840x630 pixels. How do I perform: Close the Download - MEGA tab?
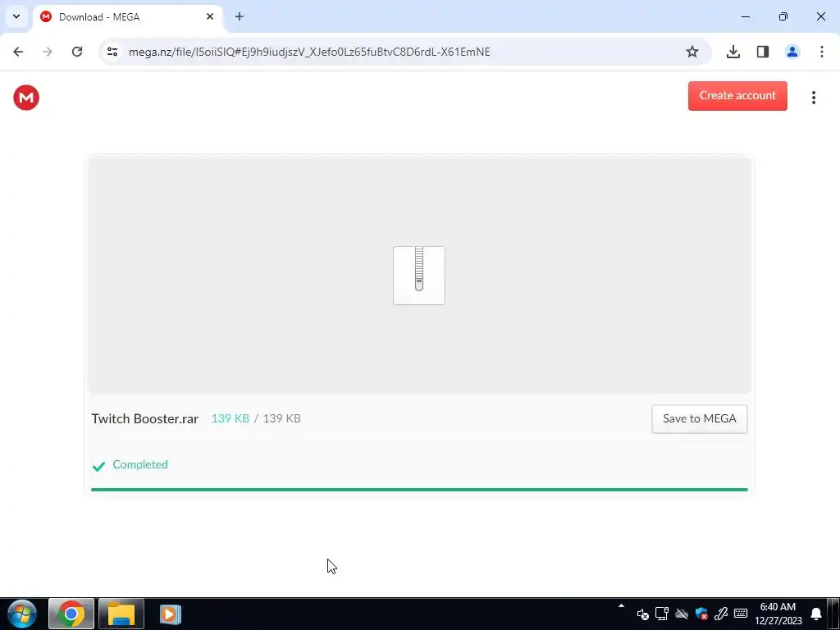[x=210, y=16]
